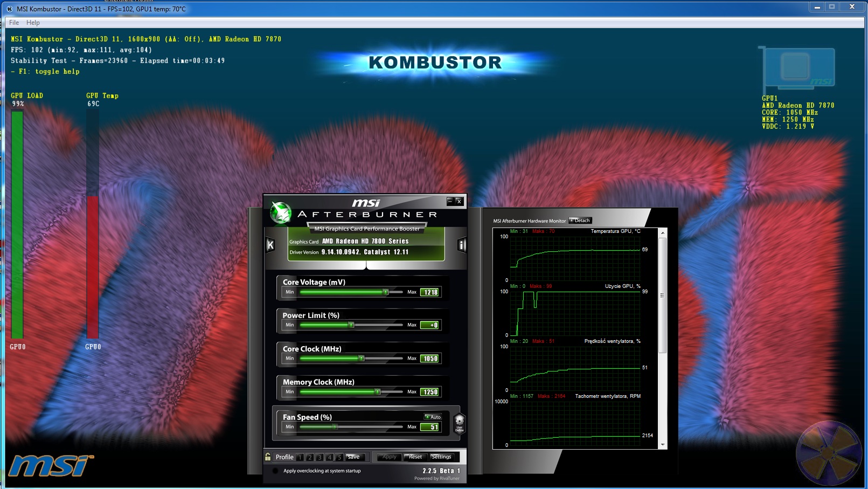Click the Apply button in Afterburner

tap(389, 457)
